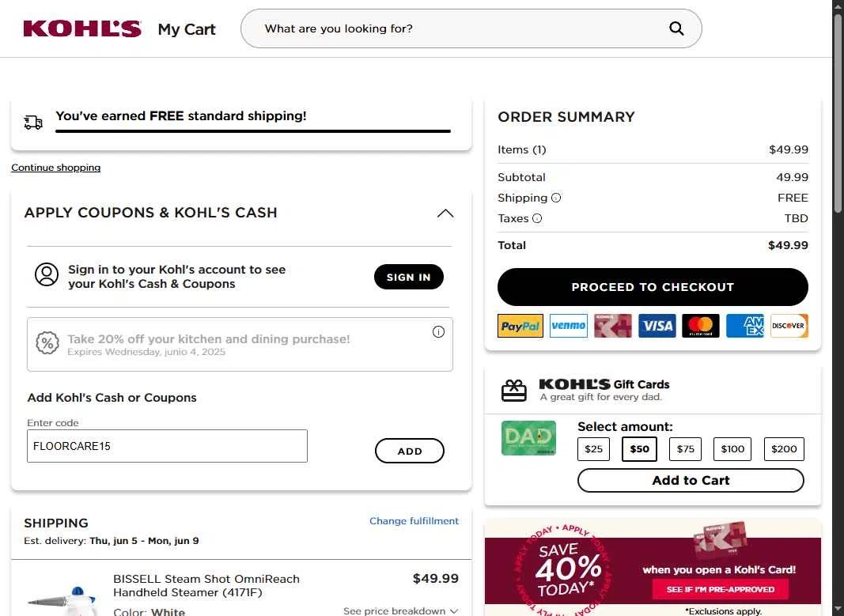
Task: Click the Kohl's logo
Action: click(82, 28)
